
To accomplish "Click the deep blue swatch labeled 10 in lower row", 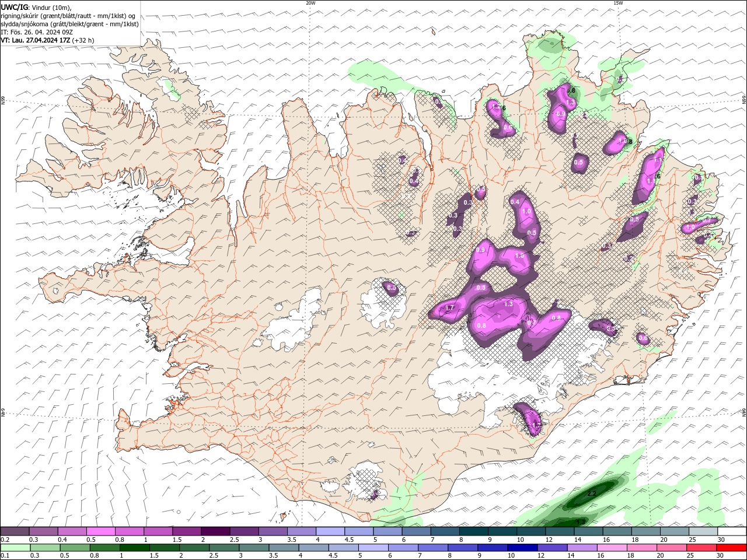I will tap(522, 547).
